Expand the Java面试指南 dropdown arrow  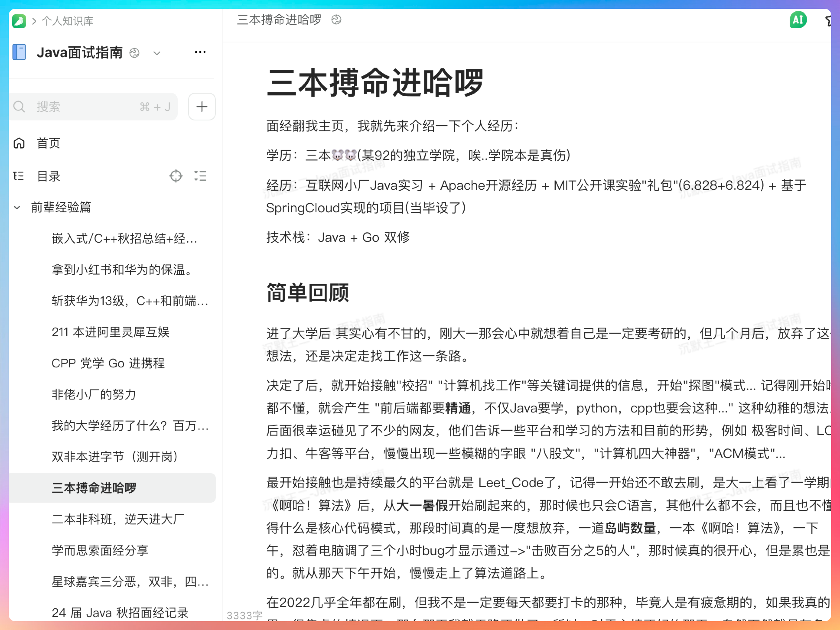pos(157,53)
